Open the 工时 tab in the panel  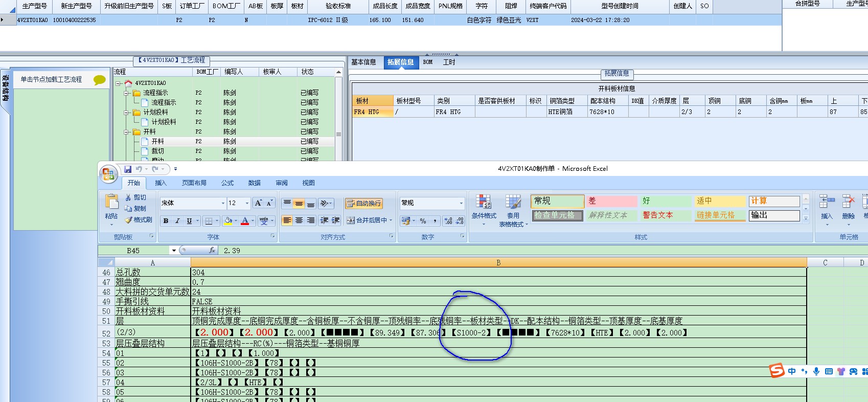coord(449,62)
